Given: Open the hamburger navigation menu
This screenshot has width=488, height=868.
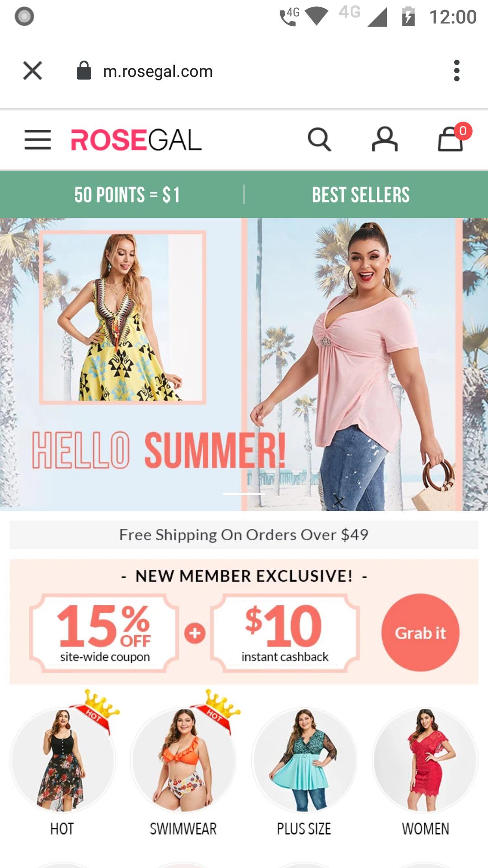Looking at the screenshot, I should (38, 139).
